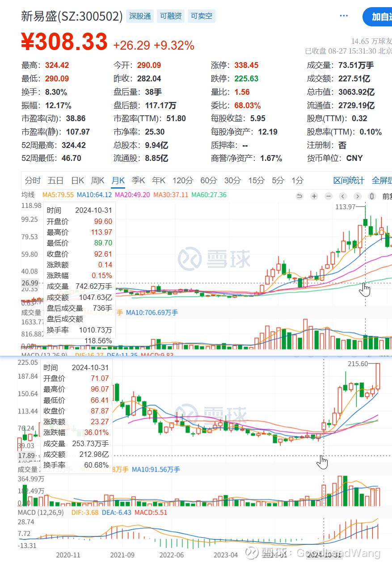The image size is (392, 565).
Task: Click the MACD:5.51 legend value
Action: point(151,512)
